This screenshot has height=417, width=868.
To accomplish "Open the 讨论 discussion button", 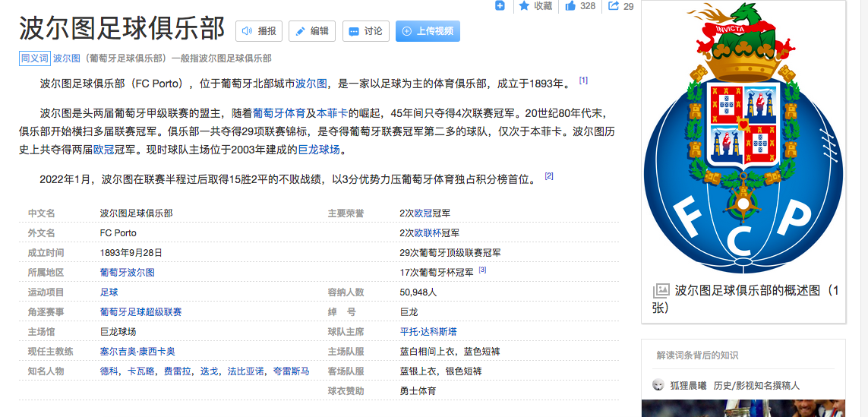I will coord(365,31).
